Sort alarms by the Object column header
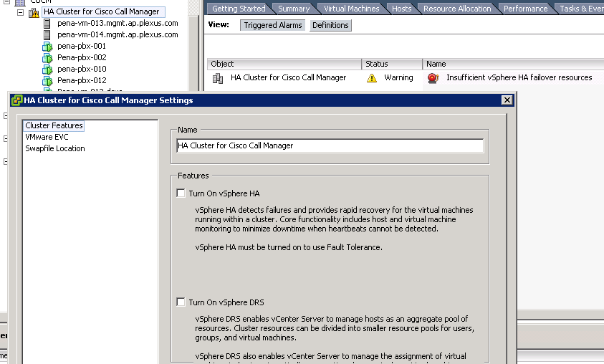This screenshot has height=364, width=604. 284,64
